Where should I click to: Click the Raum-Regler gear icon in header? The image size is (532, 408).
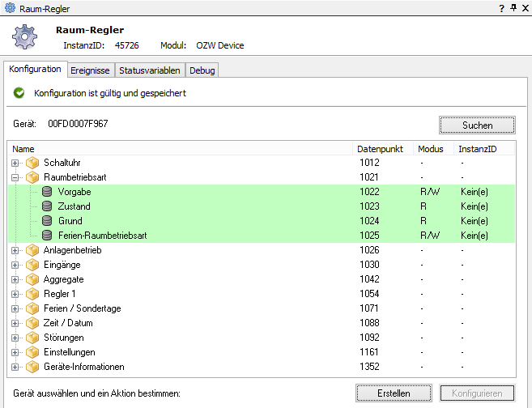(x=26, y=37)
